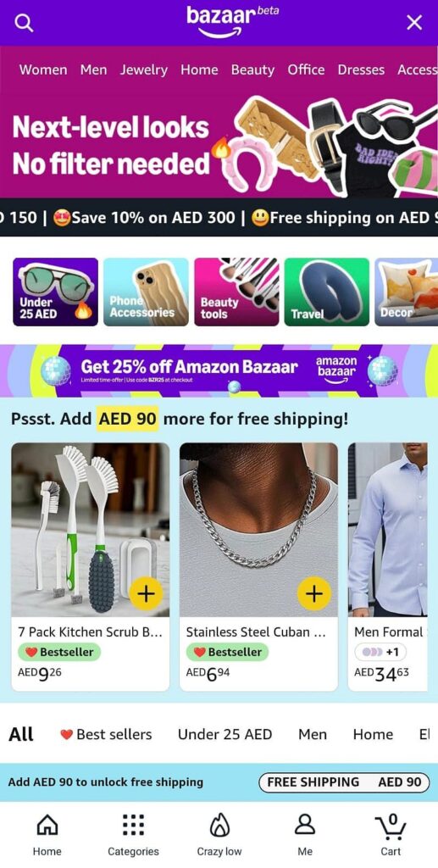438x868 pixels.
Task: Tap the Get 25% off Amazon Bazaar banner
Action: [x=219, y=370]
